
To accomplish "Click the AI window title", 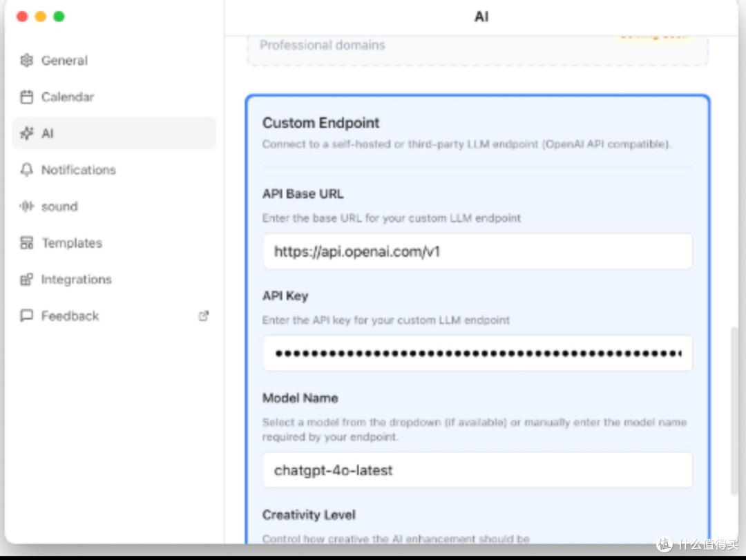I will pos(481,17).
